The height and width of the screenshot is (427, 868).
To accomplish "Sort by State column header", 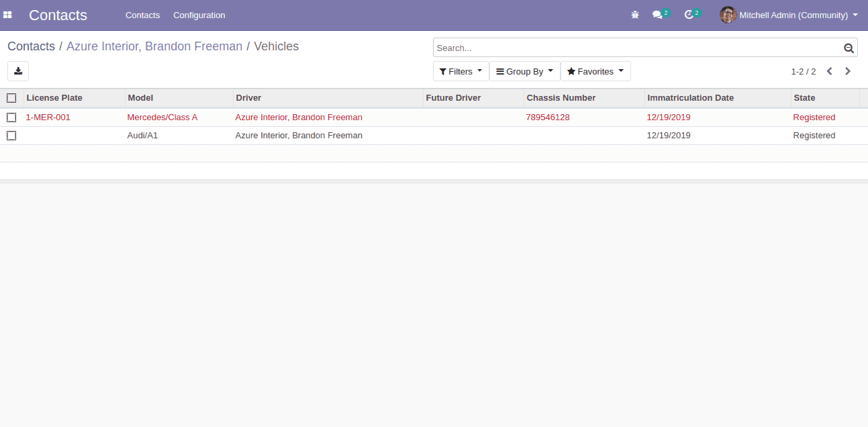I will pos(825,98).
